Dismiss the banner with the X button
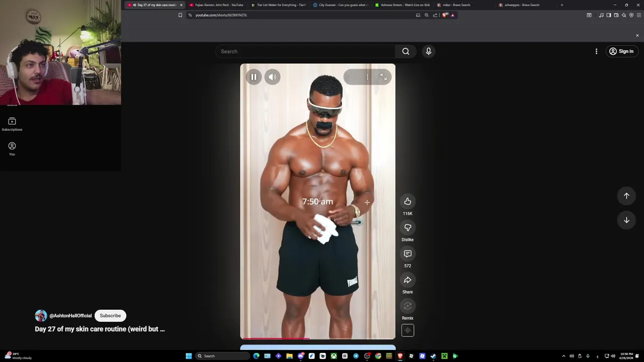Image resolution: width=644 pixels, height=362 pixels. (x=637, y=36)
